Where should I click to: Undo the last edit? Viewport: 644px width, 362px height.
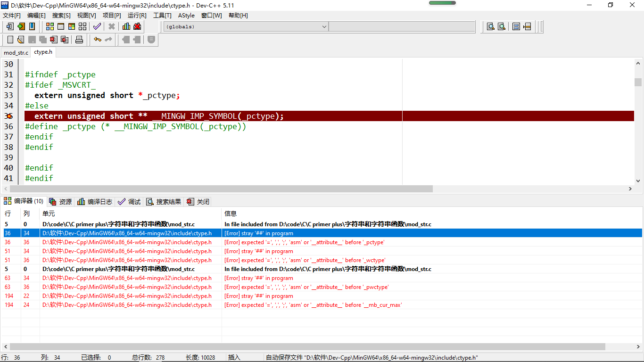point(98,40)
